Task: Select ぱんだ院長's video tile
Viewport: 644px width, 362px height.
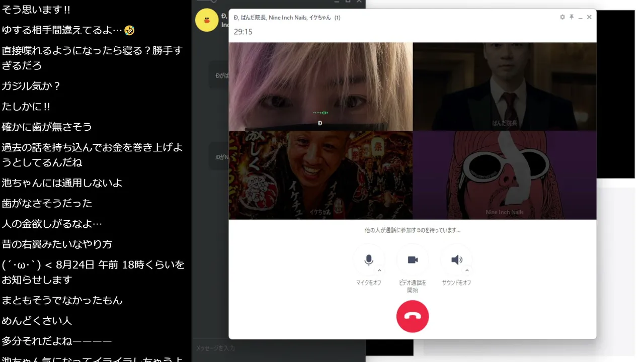Action: (x=505, y=86)
